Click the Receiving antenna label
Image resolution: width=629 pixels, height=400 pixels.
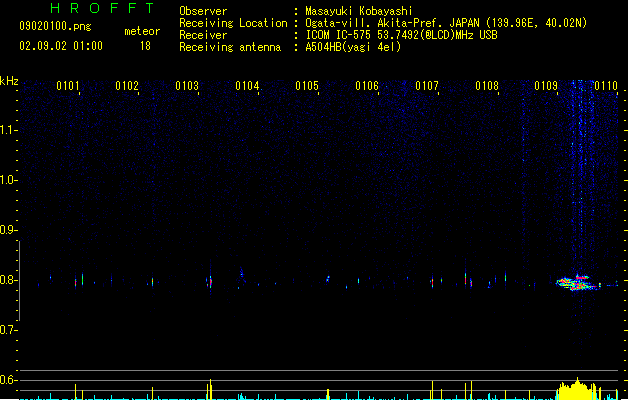230,47
